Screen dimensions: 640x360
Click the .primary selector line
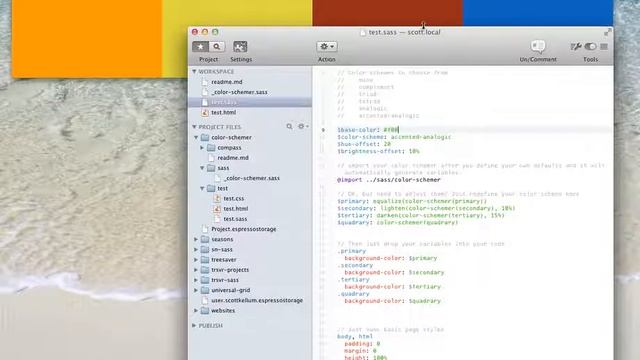click(351, 251)
